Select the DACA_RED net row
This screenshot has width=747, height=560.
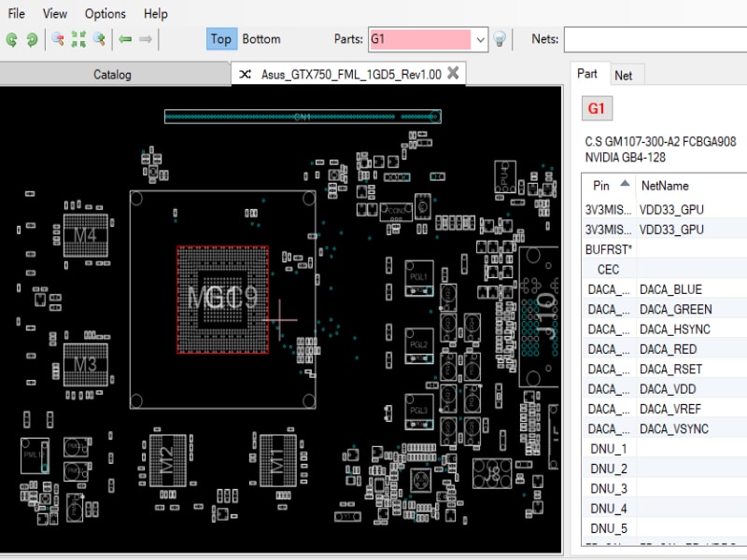[x=664, y=349]
